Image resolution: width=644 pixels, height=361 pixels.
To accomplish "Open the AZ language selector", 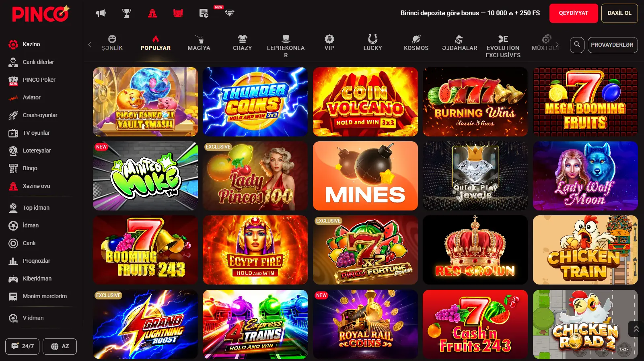I will coord(60,346).
